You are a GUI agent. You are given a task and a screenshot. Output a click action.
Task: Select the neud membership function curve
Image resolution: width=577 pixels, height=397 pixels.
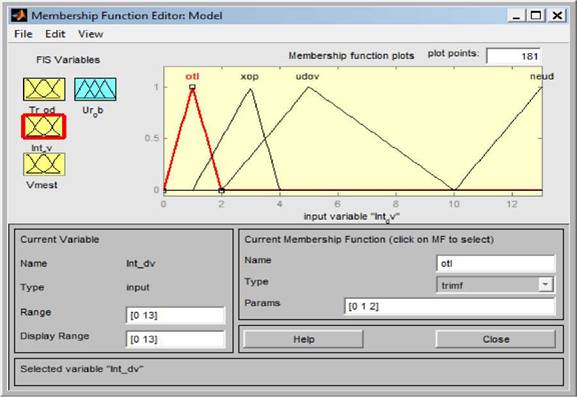point(542,77)
